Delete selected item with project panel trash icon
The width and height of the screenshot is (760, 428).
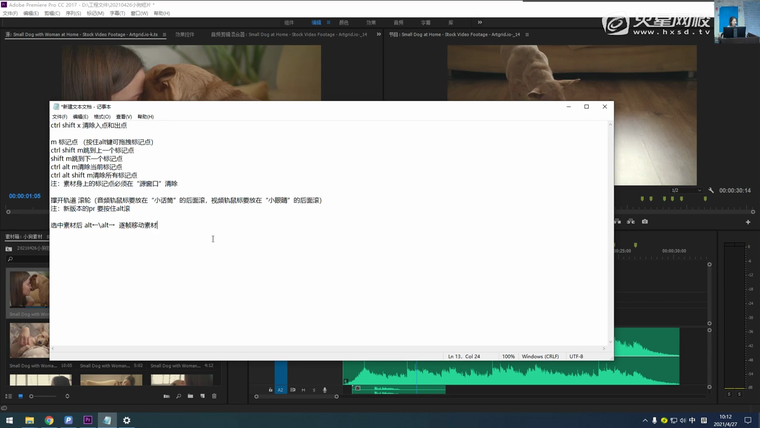(213, 397)
